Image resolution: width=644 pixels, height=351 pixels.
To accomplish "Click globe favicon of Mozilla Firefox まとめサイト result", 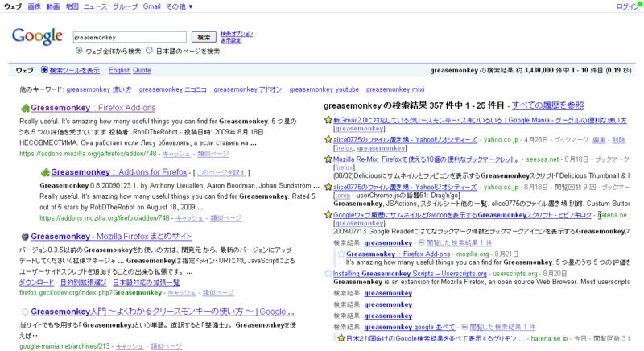I will tap(25, 237).
